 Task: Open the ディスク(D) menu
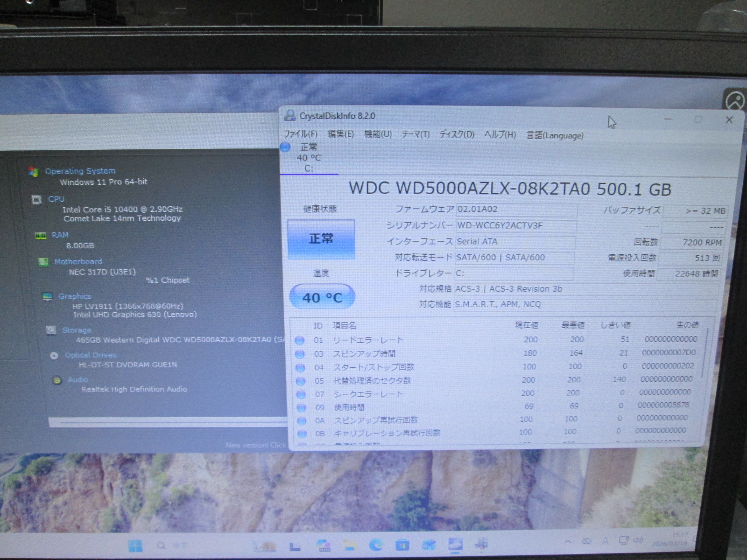click(457, 135)
